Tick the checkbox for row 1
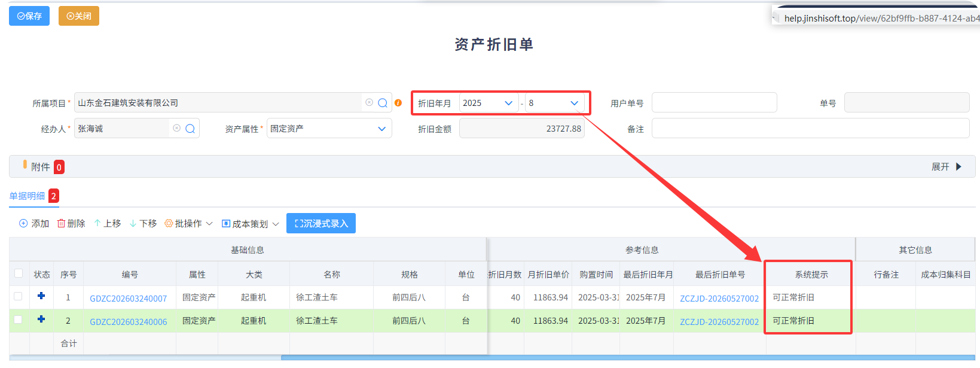 coord(19,296)
